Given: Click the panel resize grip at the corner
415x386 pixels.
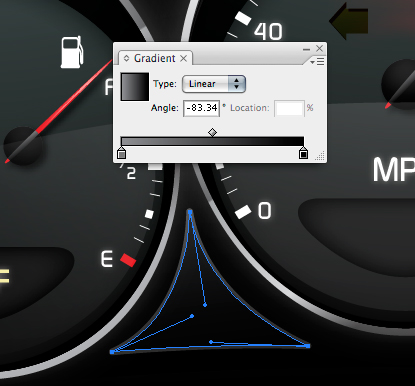Looking at the screenshot, I should click(x=320, y=156).
